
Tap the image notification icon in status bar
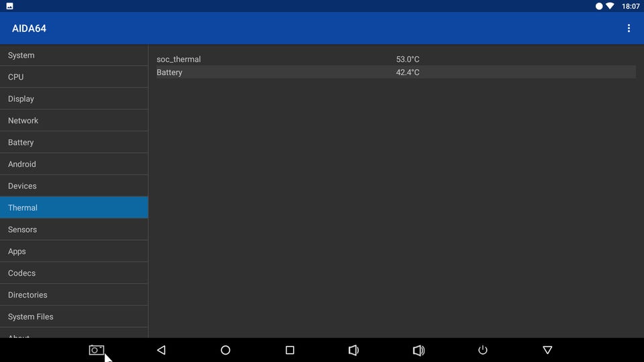click(9, 6)
